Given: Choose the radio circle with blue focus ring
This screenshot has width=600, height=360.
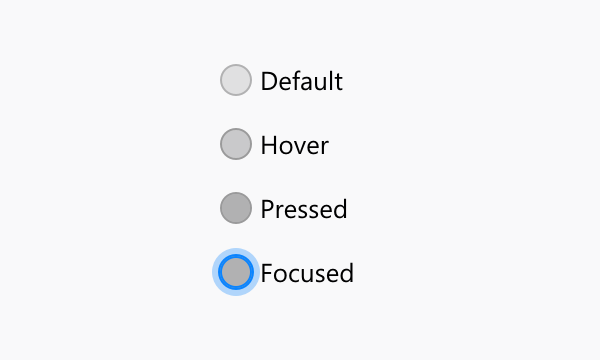Looking at the screenshot, I should [236, 272].
